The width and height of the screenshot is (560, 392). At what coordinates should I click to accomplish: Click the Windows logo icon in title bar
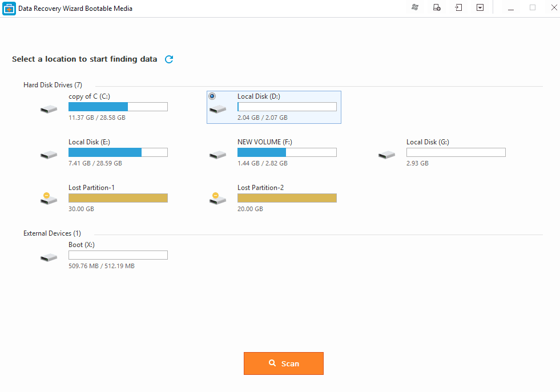[x=415, y=8]
